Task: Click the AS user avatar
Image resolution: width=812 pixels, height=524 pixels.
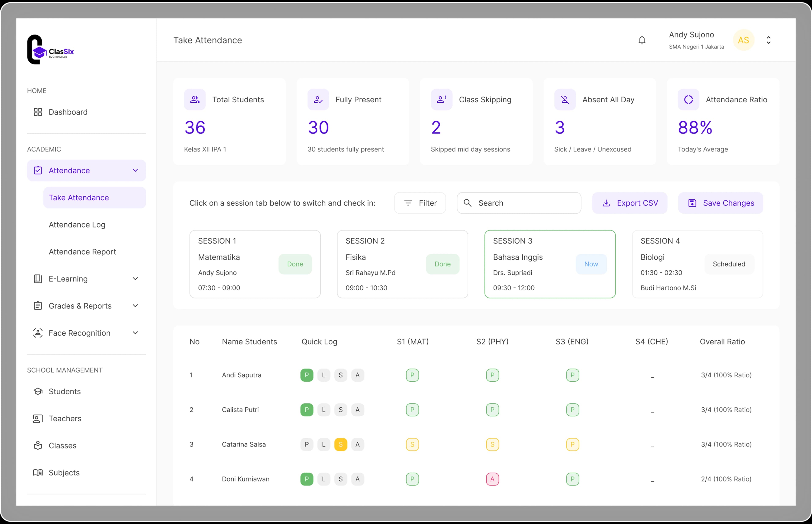Action: pos(743,40)
